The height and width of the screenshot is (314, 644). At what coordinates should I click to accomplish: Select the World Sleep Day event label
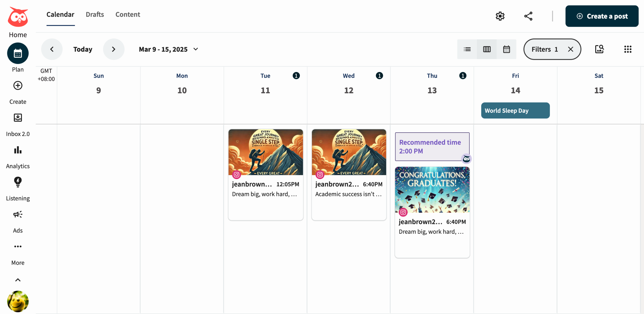515,110
